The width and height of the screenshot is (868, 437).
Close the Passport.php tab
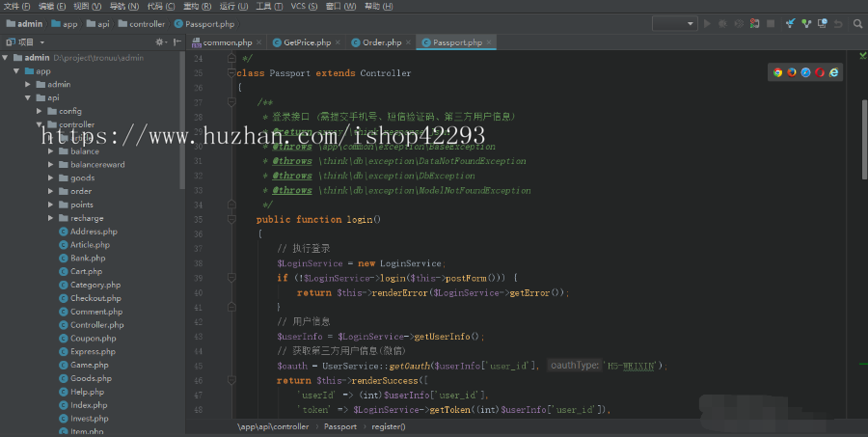pos(489,42)
